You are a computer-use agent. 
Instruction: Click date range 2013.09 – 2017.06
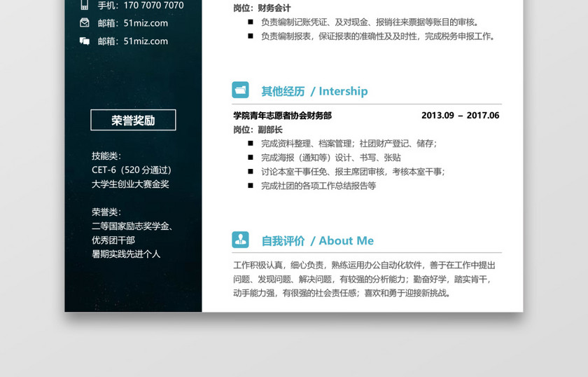click(460, 116)
